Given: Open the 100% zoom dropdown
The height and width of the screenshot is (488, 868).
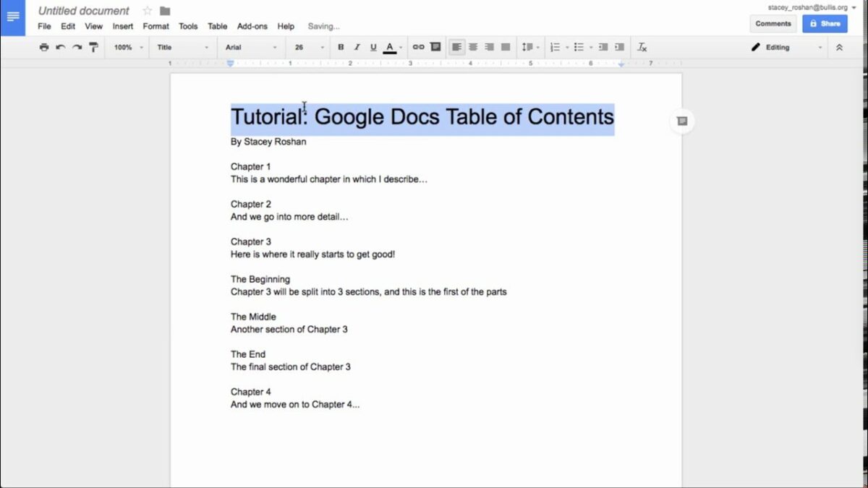Looking at the screenshot, I should coord(126,46).
